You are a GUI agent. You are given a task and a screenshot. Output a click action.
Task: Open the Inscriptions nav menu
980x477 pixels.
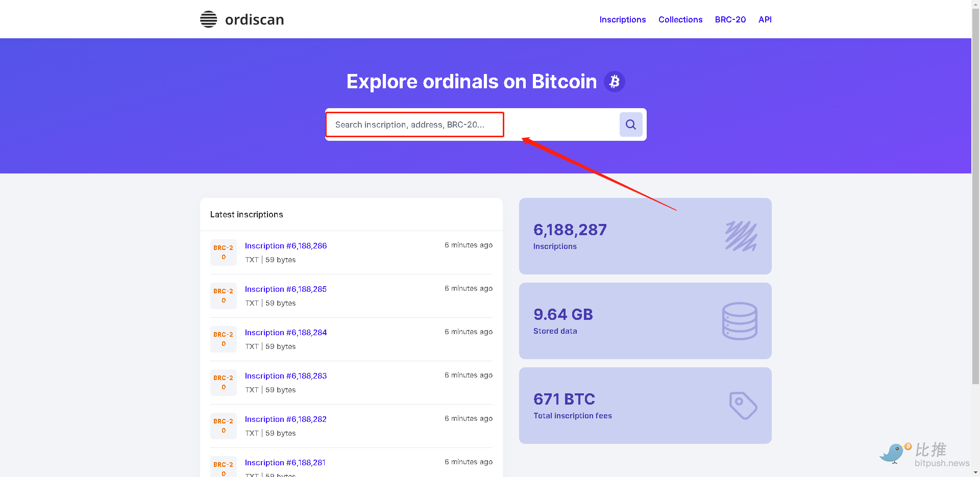coord(623,19)
